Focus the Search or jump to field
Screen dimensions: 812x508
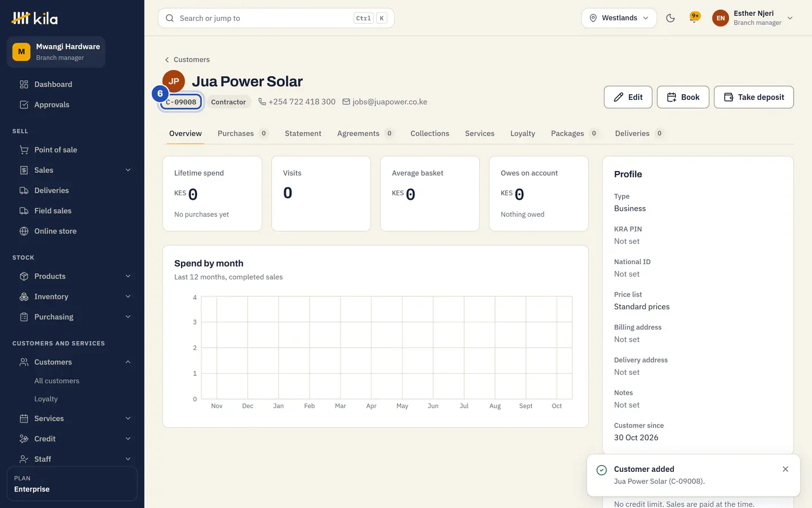276,18
